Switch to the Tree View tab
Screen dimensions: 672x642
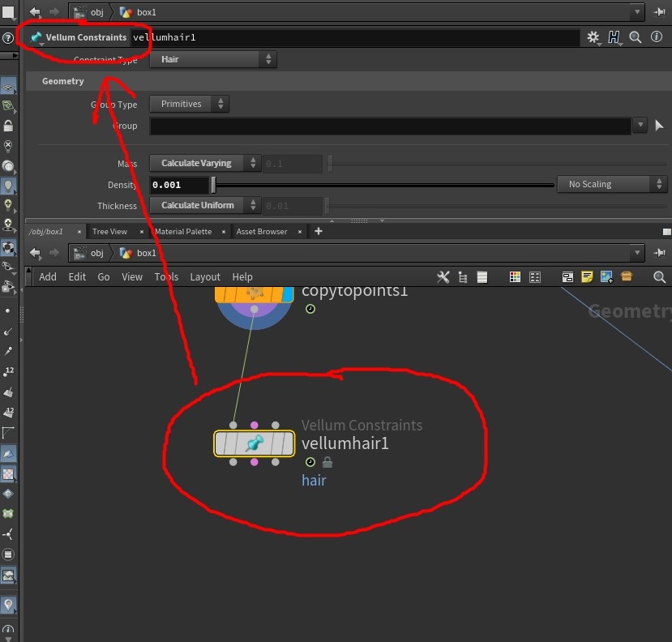tap(109, 232)
